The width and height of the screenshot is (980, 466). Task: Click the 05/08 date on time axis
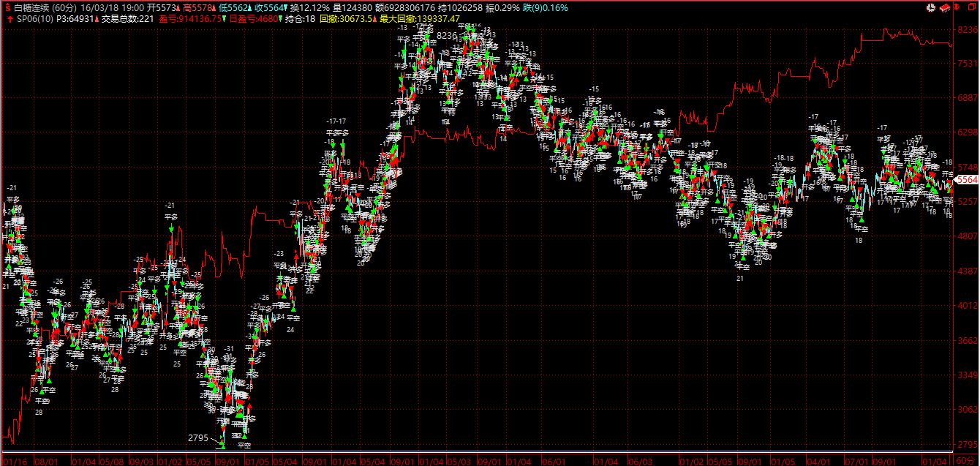(112, 461)
